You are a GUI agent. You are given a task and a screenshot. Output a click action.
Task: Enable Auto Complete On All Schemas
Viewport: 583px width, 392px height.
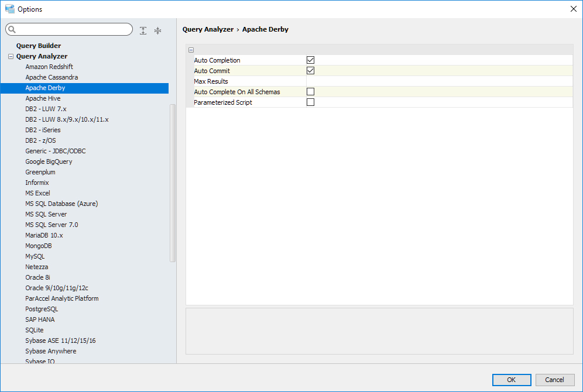[x=311, y=92]
